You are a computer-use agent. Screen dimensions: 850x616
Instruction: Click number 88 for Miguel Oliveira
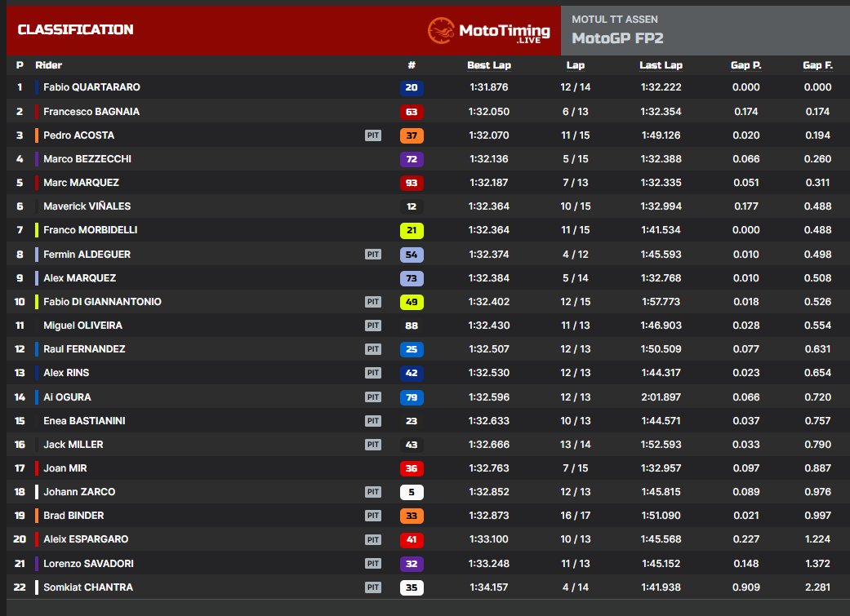point(412,326)
